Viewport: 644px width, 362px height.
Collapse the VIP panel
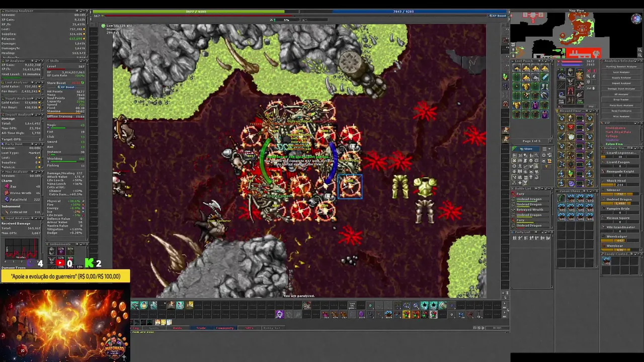[x=638, y=123]
